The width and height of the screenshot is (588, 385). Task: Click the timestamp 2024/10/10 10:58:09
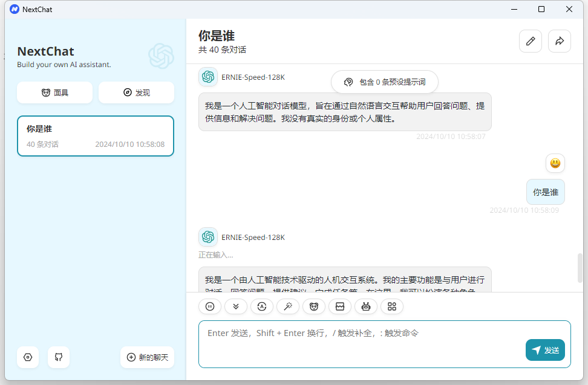coord(524,210)
